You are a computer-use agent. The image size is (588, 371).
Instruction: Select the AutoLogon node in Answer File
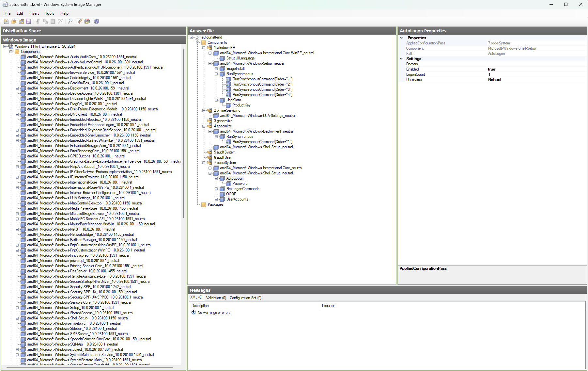coord(235,178)
